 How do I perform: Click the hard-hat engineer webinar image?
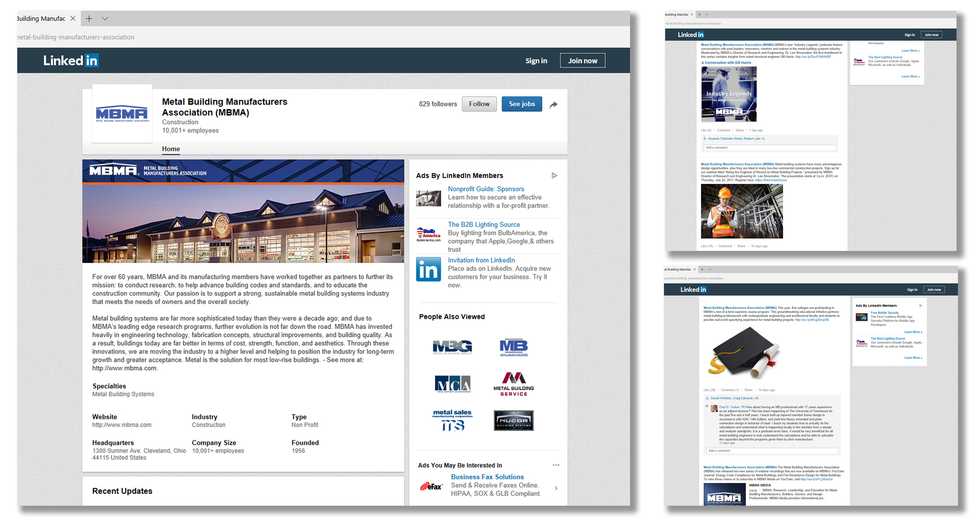click(742, 211)
